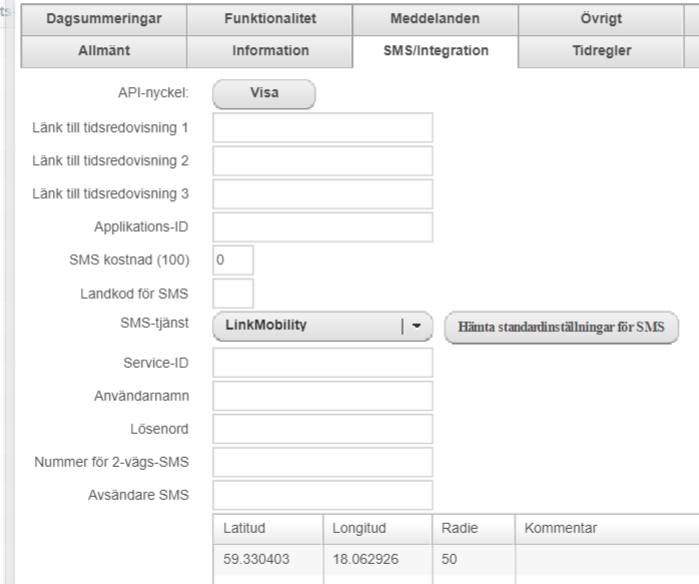The image size is (699, 584).
Task: Go to the Allmänt tab
Action: coord(104,50)
